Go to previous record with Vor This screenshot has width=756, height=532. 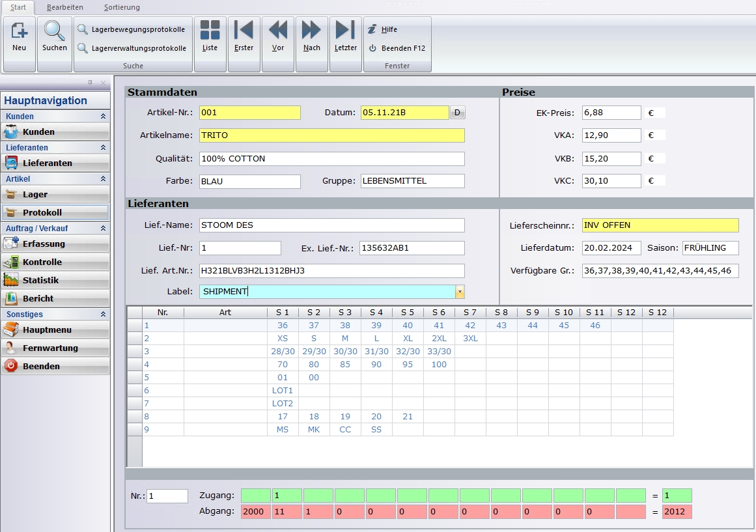tap(278, 36)
